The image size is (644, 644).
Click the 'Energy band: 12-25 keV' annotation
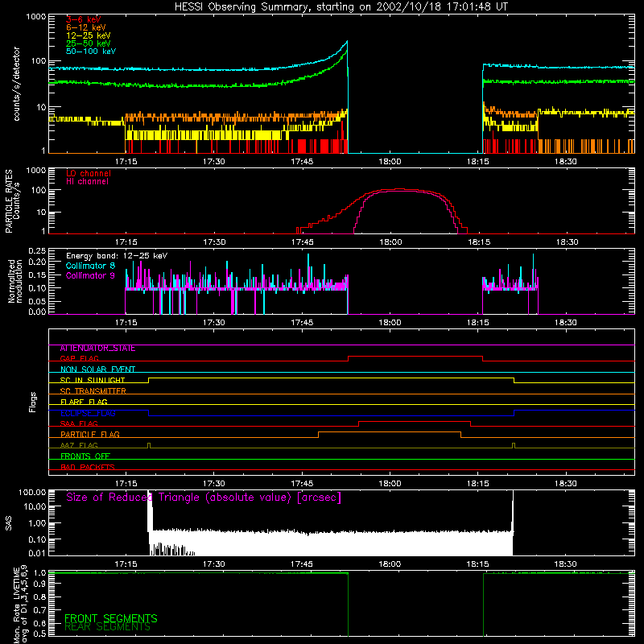117,256
